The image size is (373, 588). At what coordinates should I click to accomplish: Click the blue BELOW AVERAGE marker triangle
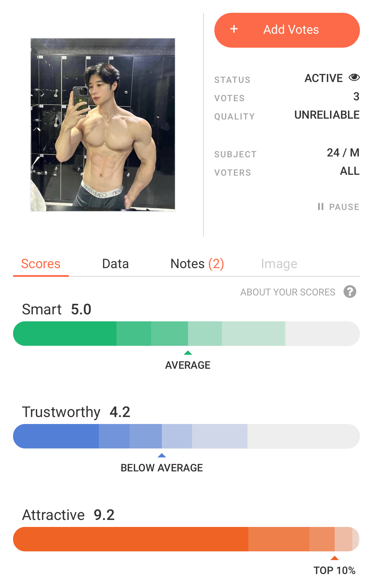(162, 455)
